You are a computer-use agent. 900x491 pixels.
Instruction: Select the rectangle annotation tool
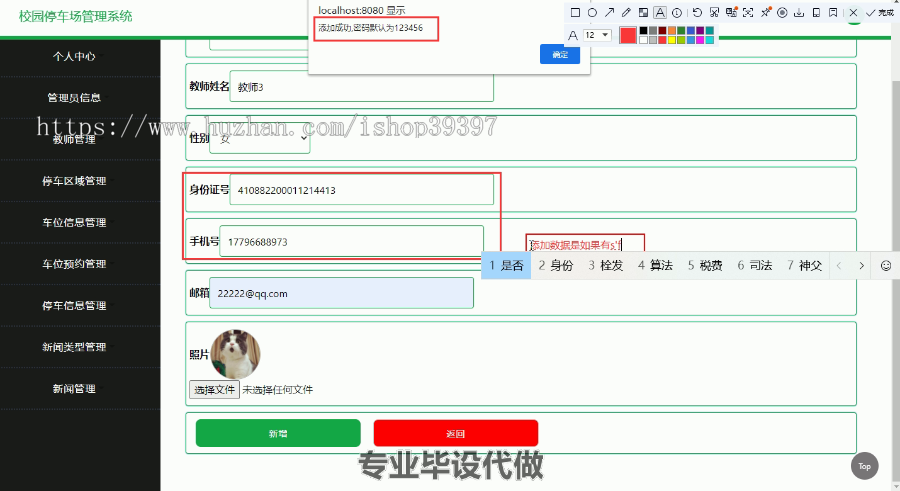tap(575, 13)
